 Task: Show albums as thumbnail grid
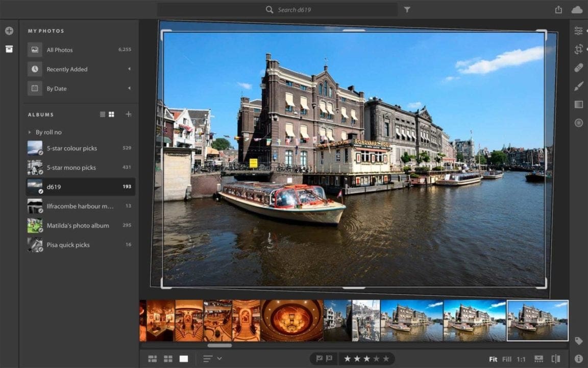pyautogui.click(x=111, y=114)
